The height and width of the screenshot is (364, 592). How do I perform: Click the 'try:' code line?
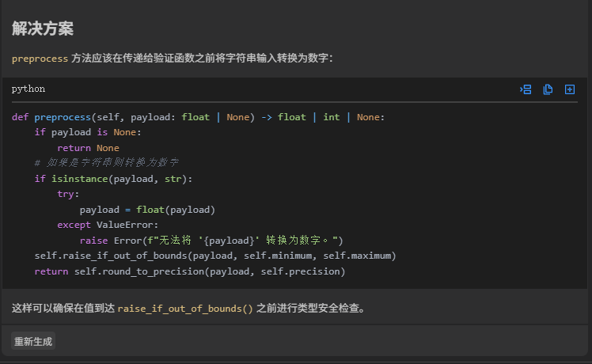(68, 194)
